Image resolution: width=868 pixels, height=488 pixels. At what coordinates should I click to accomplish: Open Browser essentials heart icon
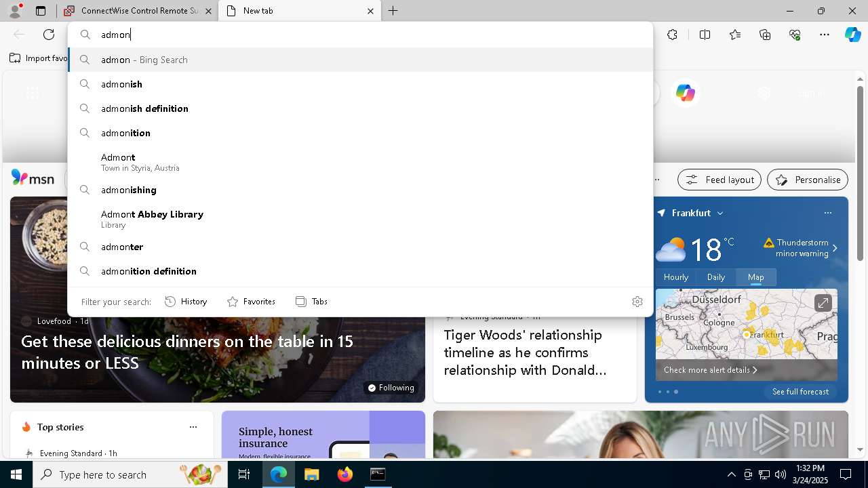point(795,35)
